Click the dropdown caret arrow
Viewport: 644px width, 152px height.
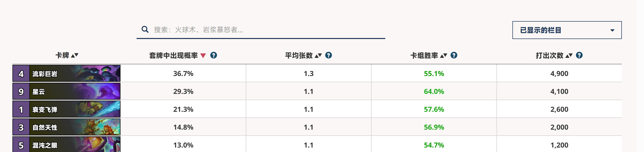pyautogui.click(x=612, y=30)
